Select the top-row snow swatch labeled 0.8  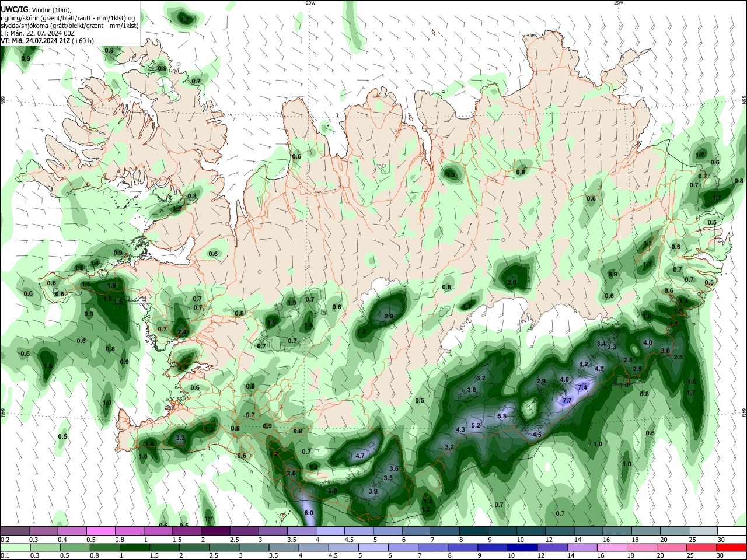click(x=129, y=531)
